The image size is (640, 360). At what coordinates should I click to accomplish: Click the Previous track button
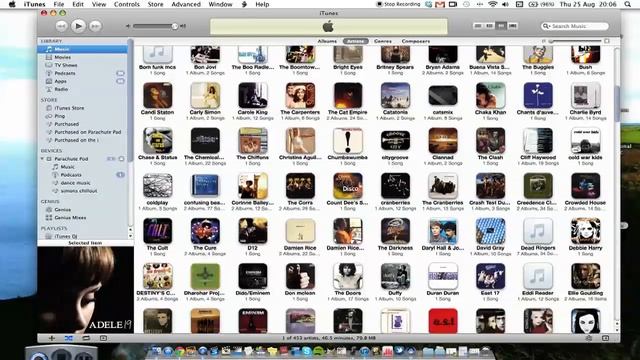coord(61,26)
